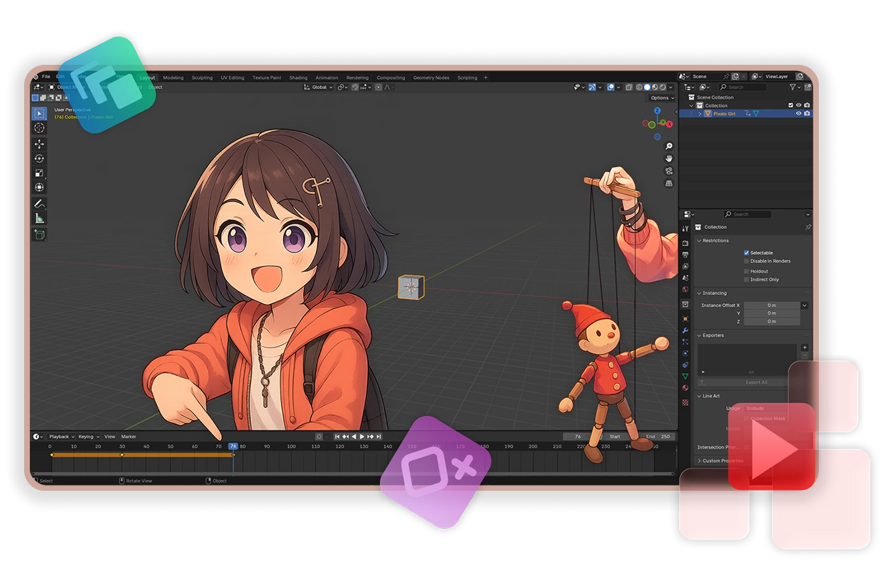Switch to orthographic grid view icon
Viewport: 890px width, 588px height.
pos(669,183)
